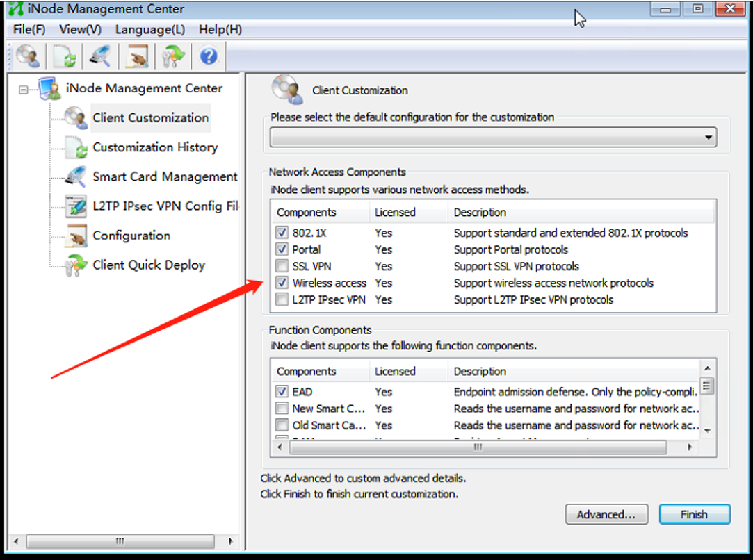Check the New Smart C... component checkbox

(x=282, y=409)
